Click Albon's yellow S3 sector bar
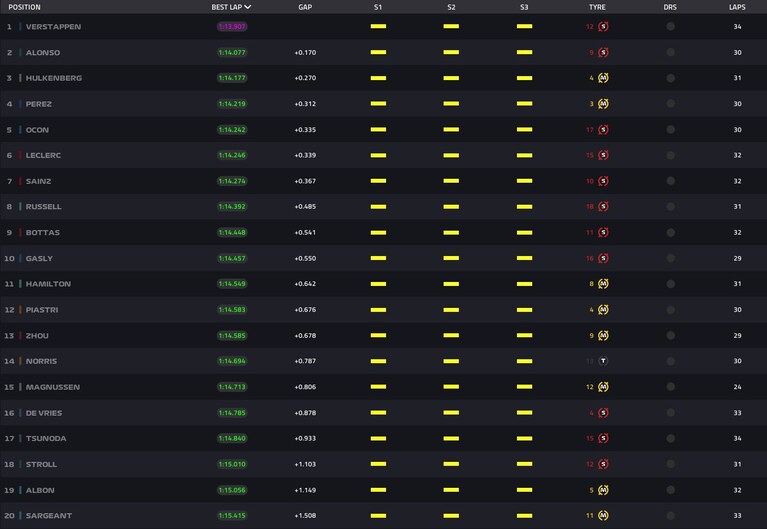 (524, 490)
